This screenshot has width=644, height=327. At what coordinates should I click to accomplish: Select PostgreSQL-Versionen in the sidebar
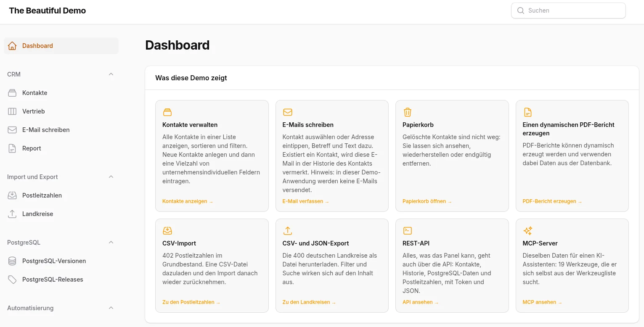tap(61, 261)
